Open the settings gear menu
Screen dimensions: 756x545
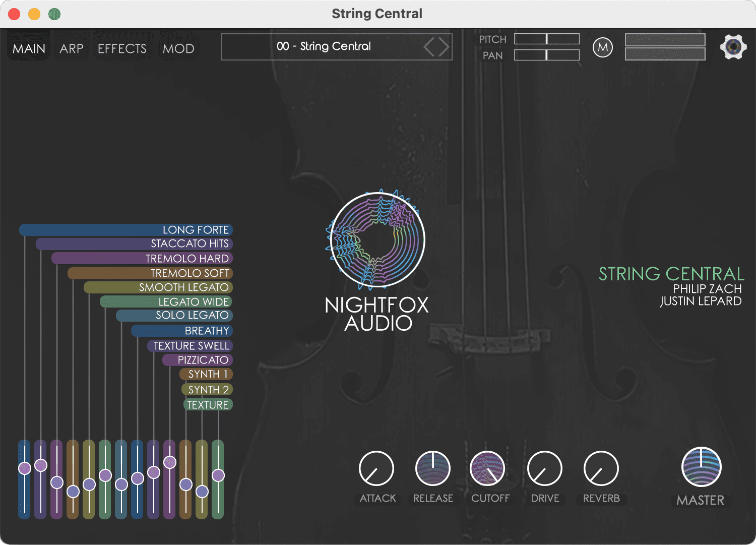[x=733, y=46]
